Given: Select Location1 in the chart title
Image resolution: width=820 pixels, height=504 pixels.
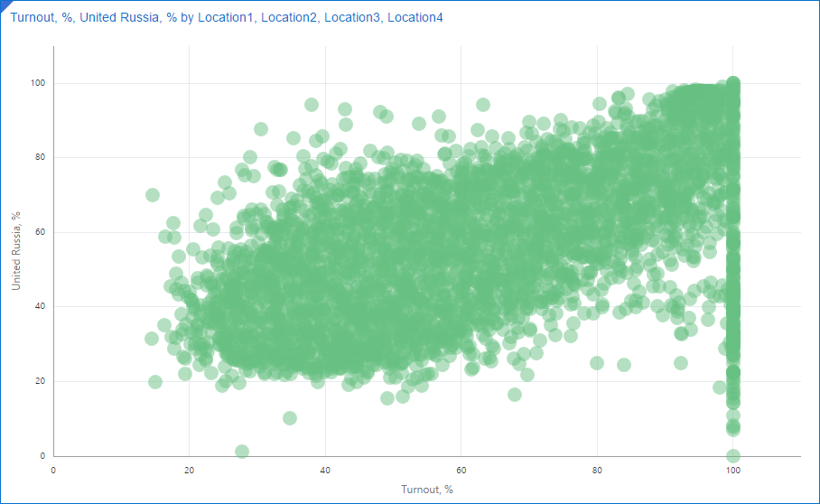Looking at the screenshot, I should (x=226, y=17).
